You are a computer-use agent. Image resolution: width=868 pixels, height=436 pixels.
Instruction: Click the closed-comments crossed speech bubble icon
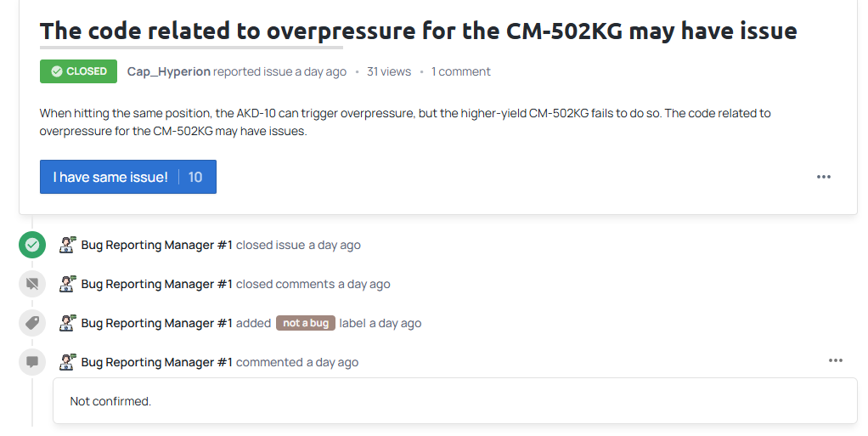tap(32, 284)
